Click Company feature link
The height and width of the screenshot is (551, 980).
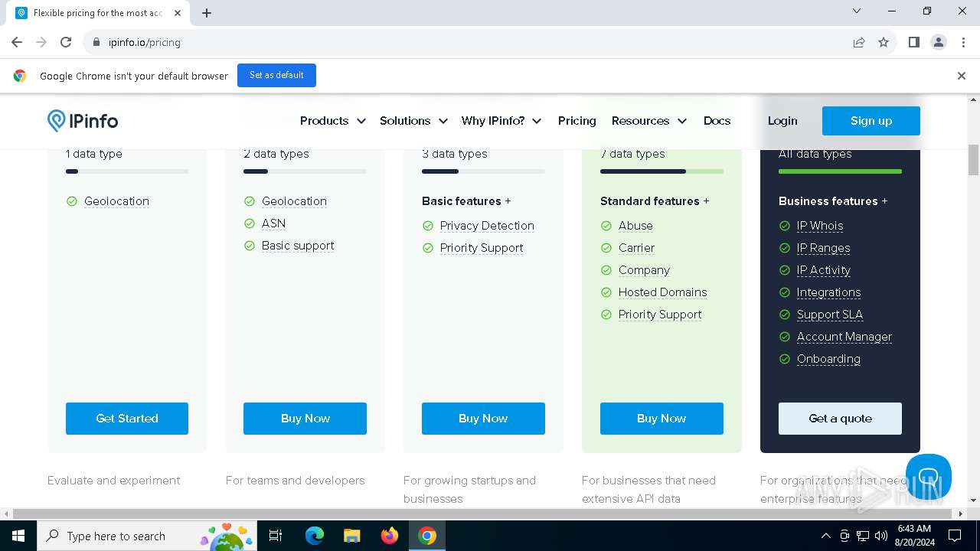tap(644, 270)
